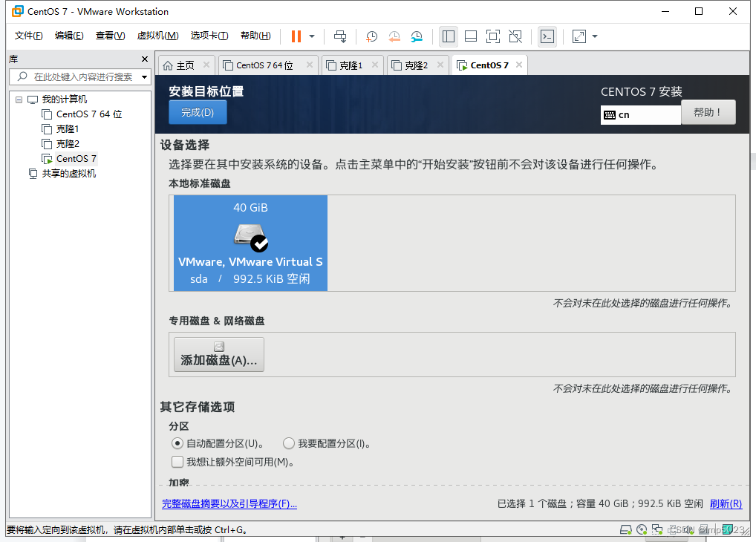Select the 40 GiB VMware virtual disk
Image resolution: width=756 pixels, height=542 pixels.
pyautogui.click(x=250, y=243)
